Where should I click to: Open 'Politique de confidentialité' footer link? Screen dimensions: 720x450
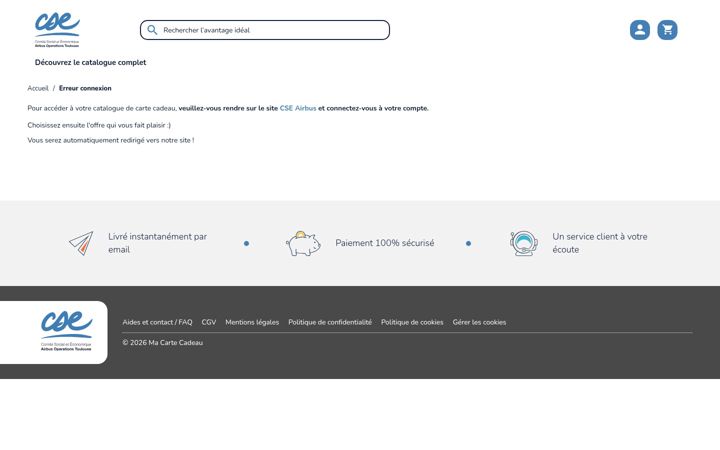point(330,322)
